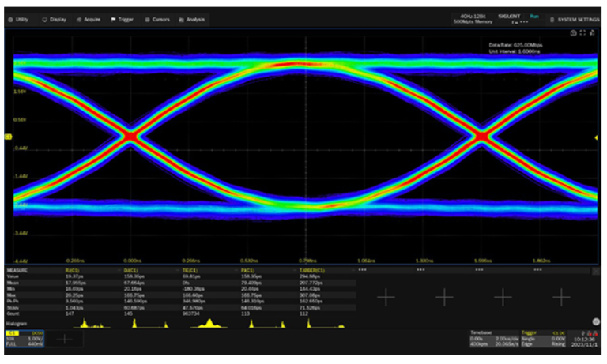
Task: Click the fullscreen icon above the waveform
Action: pos(582,33)
